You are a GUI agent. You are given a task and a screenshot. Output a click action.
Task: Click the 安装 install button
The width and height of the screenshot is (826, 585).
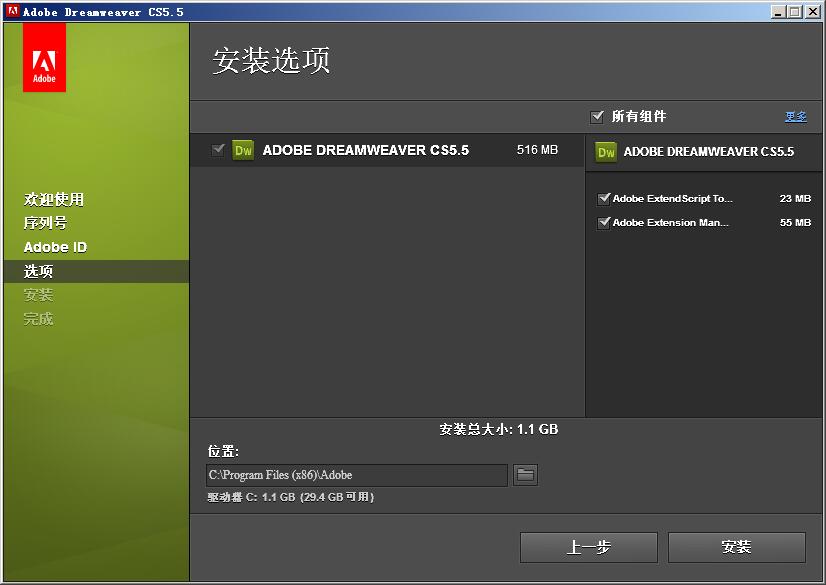point(736,547)
